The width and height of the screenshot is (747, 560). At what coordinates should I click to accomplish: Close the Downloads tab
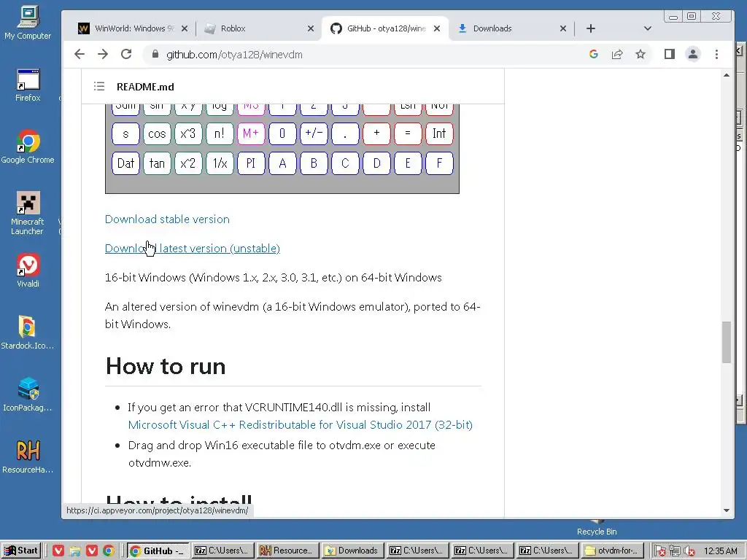coord(563,28)
